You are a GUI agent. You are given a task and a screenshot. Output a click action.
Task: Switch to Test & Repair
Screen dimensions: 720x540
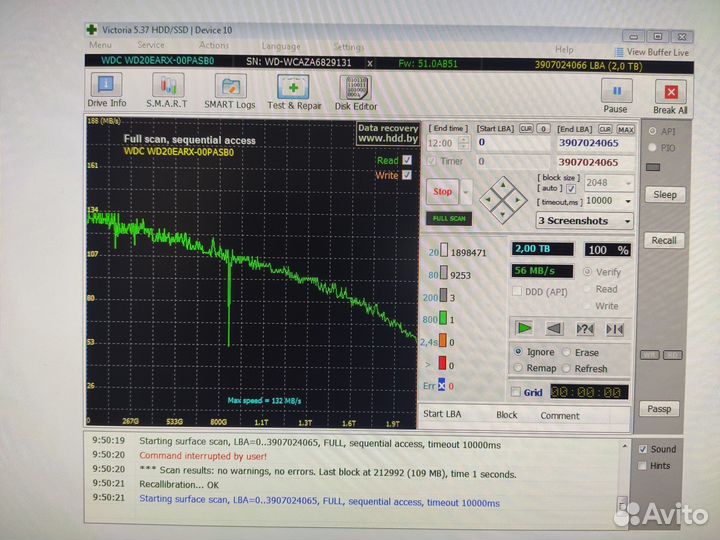[x=294, y=91]
